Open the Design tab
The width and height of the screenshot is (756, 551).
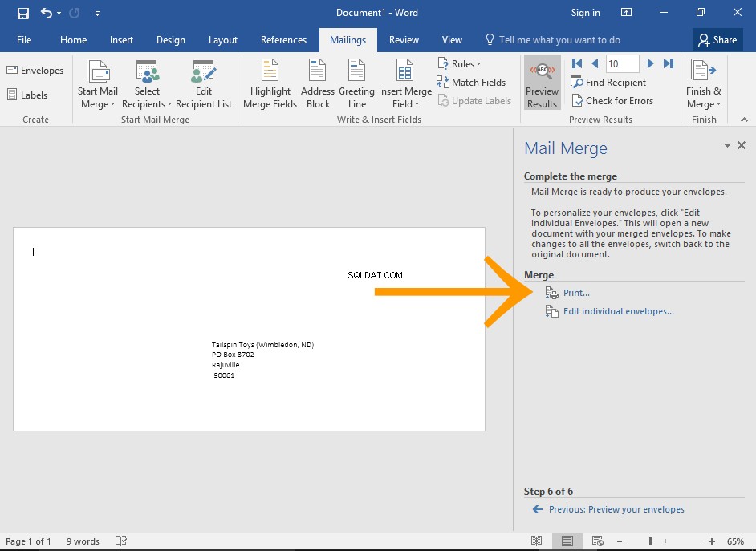click(x=171, y=40)
